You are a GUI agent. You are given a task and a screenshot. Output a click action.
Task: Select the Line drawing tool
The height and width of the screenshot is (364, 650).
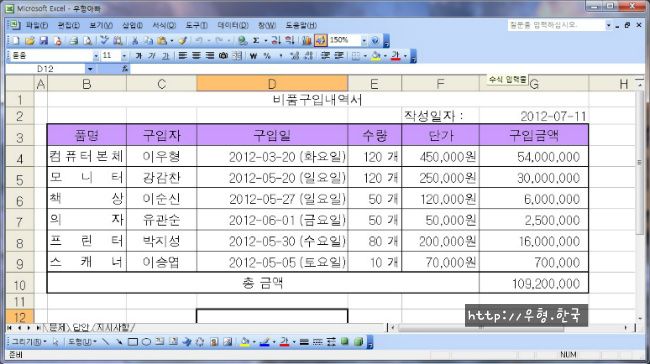click(x=105, y=342)
